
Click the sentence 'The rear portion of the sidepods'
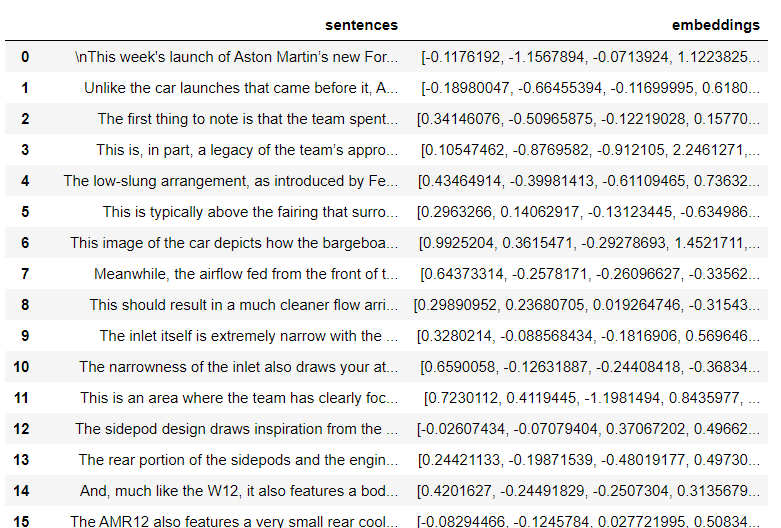point(238,460)
